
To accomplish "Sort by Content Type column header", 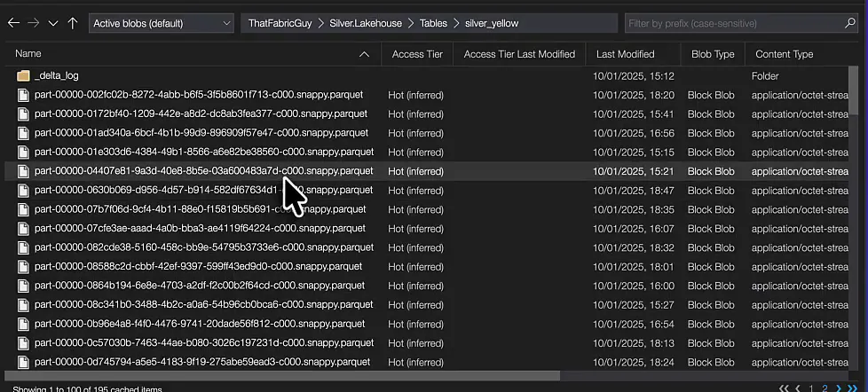I will 785,54.
